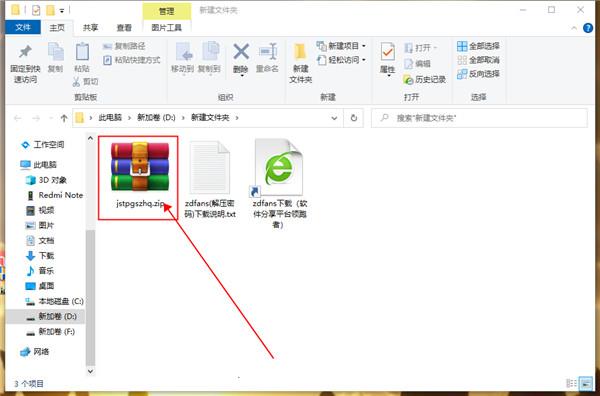Go back with the left arrow

(x=18, y=118)
